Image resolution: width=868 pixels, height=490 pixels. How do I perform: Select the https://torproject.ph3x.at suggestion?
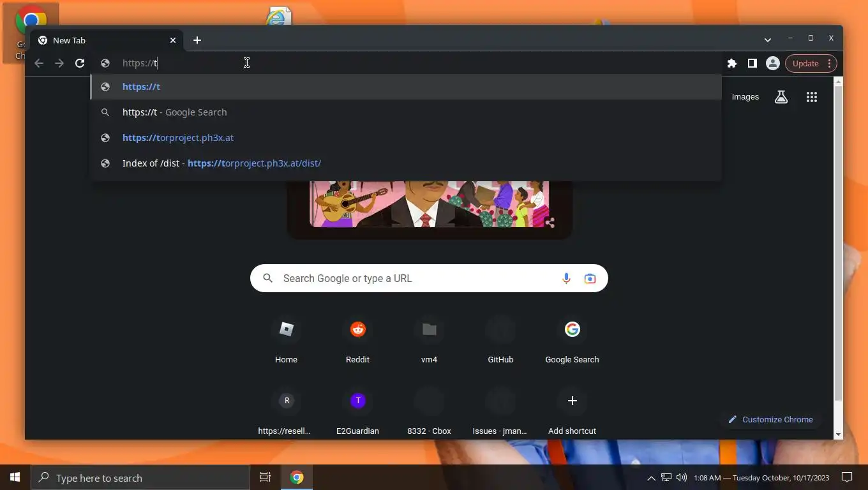pyautogui.click(x=406, y=138)
